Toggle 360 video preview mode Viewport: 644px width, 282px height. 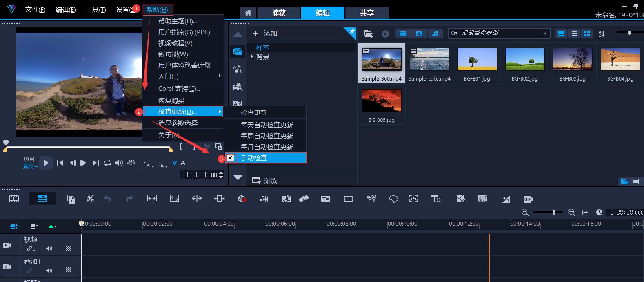(x=131, y=163)
